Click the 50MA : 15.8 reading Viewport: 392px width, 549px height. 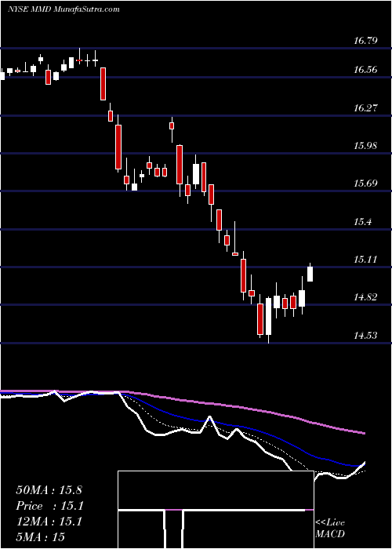[x=49, y=490]
